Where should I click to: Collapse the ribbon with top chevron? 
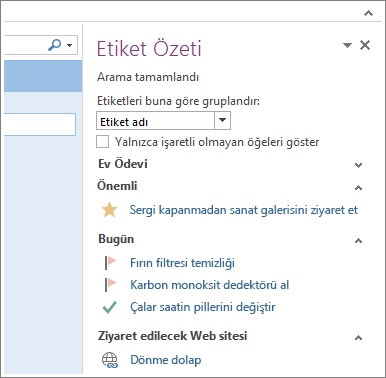point(368,13)
